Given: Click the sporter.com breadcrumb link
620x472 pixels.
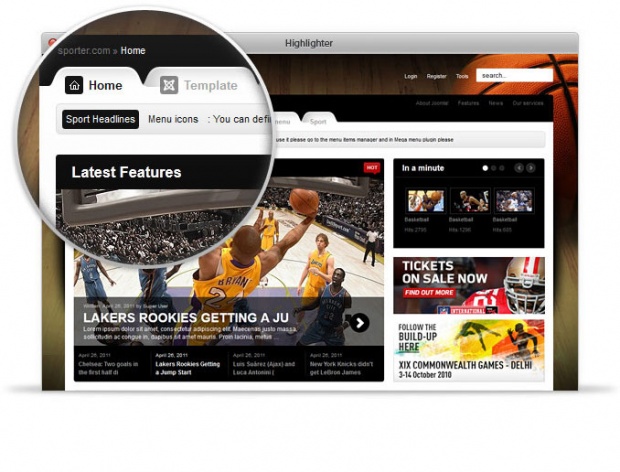Looking at the screenshot, I should point(84,51).
